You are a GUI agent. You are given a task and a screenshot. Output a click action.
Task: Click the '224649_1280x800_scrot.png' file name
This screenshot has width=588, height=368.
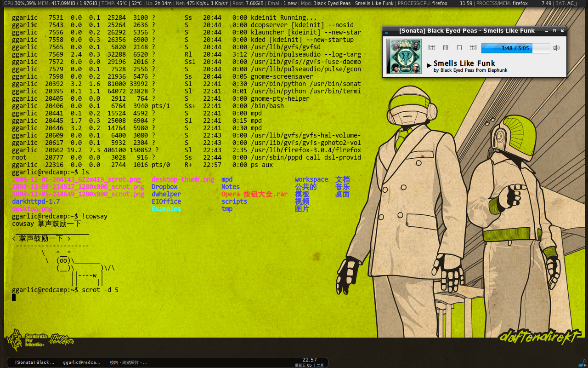(78, 194)
